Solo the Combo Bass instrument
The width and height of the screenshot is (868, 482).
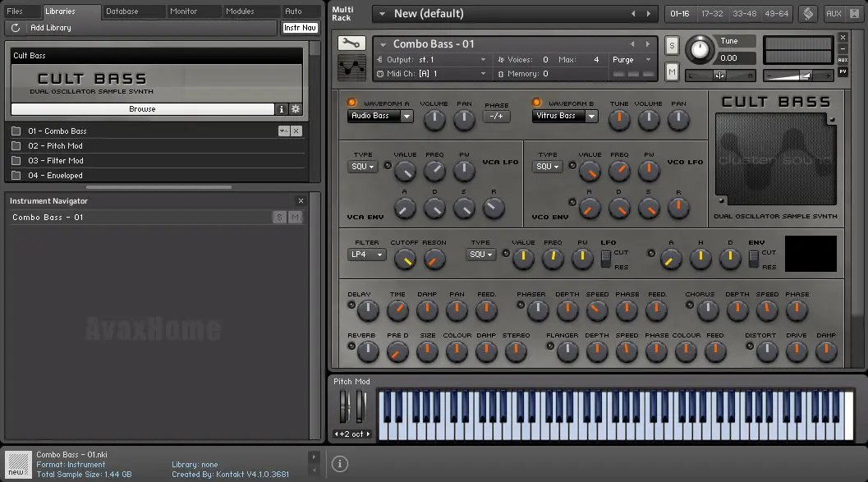[672, 45]
